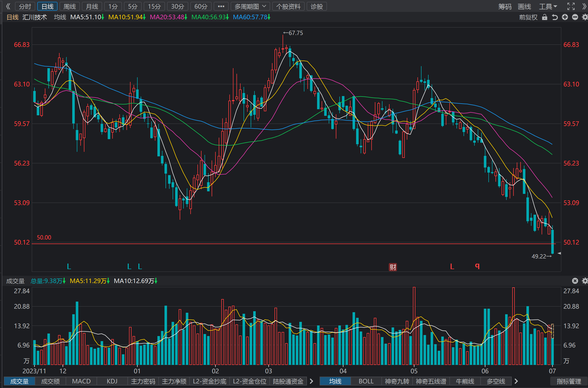Select the 成交量 volume indicator tab
Screen dimensions: 588x388
click(x=20, y=381)
